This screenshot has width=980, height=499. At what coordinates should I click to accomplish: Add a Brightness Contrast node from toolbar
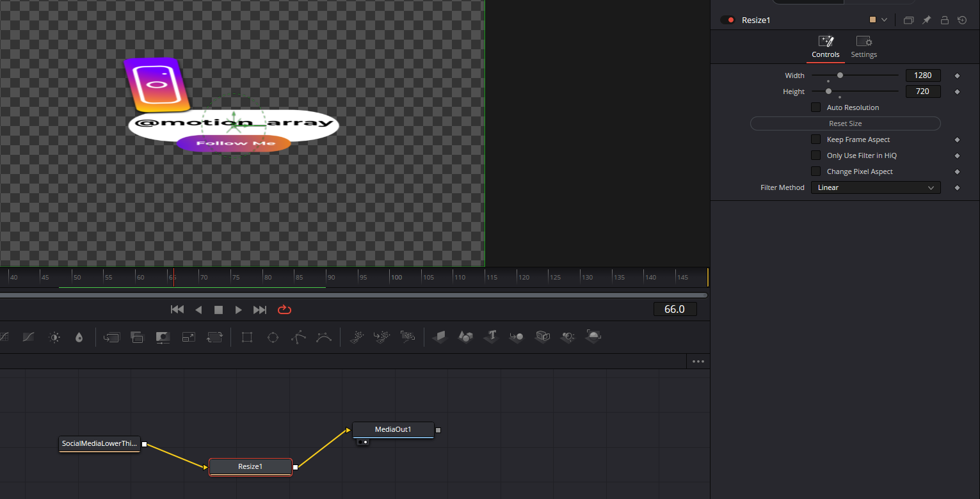55,337
